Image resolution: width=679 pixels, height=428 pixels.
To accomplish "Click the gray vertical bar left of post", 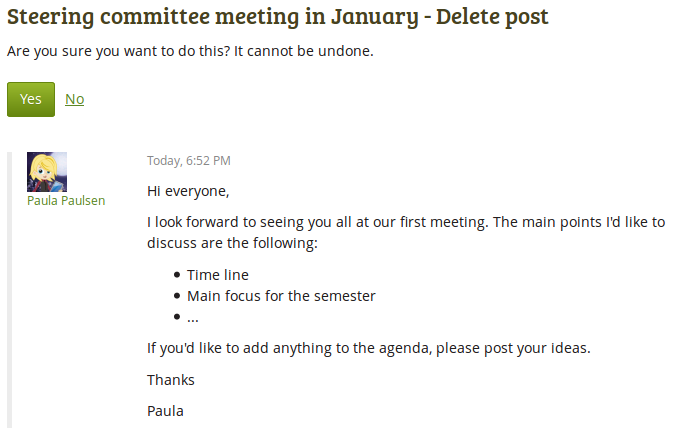I will pos(11,290).
